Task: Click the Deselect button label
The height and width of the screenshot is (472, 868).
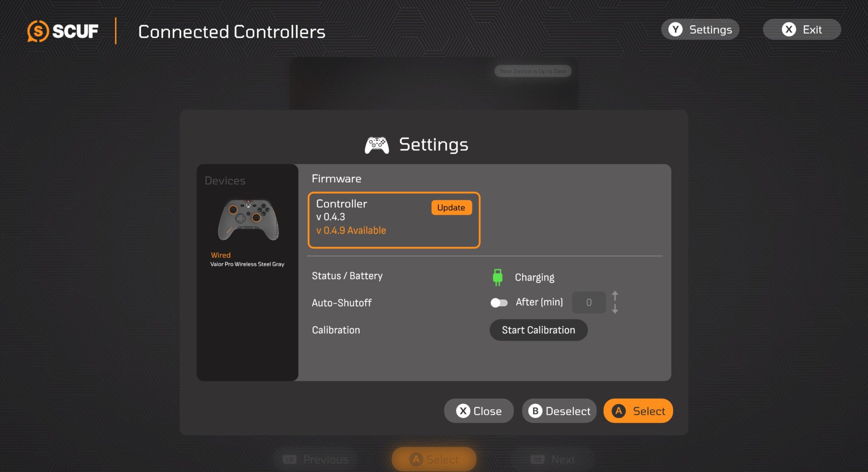Action: tap(568, 411)
